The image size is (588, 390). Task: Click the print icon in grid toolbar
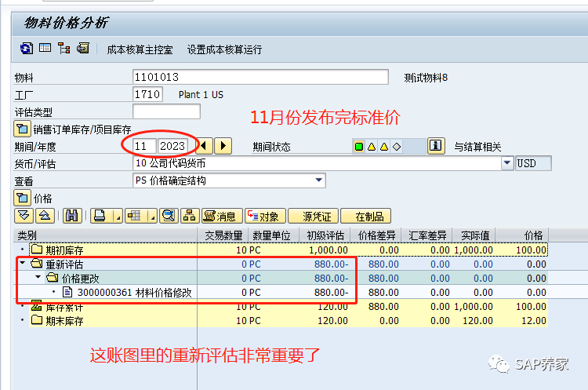coord(100,216)
